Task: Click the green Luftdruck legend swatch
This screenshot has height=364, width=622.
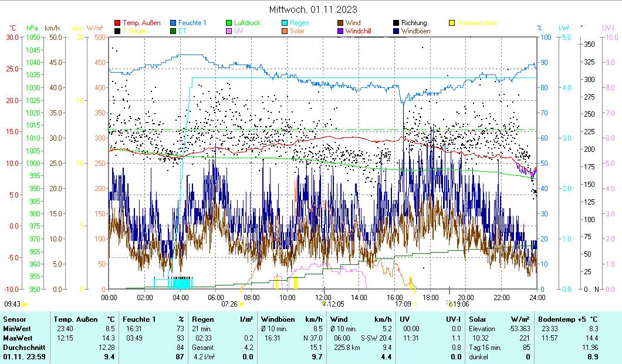Action: click(x=229, y=23)
